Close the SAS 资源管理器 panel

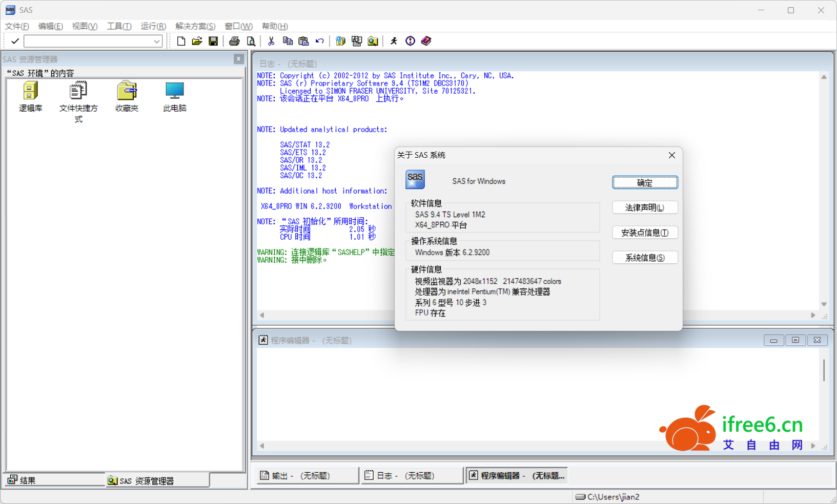pyautogui.click(x=238, y=59)
